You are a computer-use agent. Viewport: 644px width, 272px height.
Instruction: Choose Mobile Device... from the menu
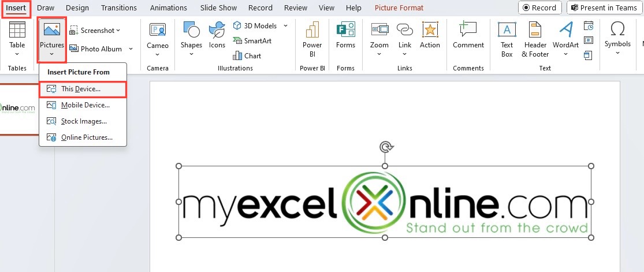[83, 105]
